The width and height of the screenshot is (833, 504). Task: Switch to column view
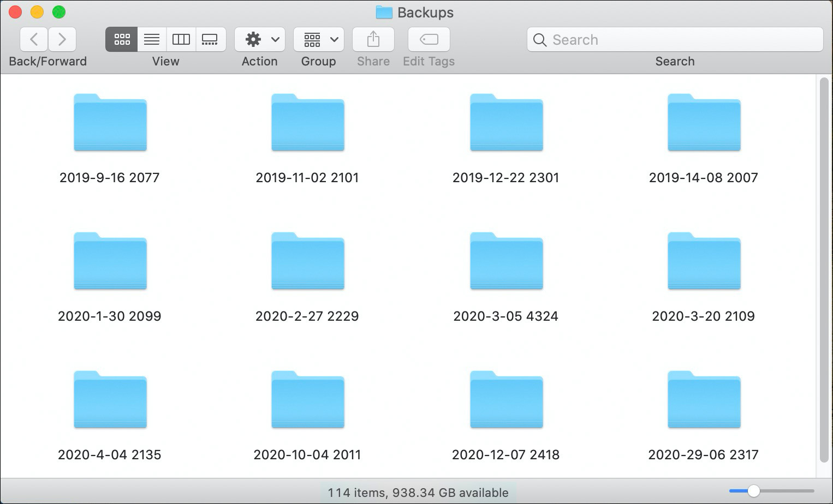click(x=181, y=39)
